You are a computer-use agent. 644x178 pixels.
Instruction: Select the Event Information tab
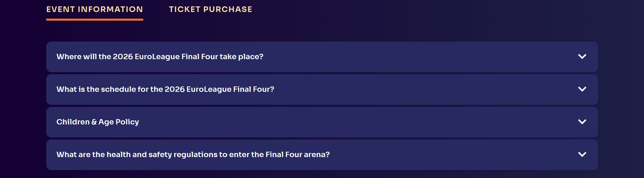click(x=94, y=9)
